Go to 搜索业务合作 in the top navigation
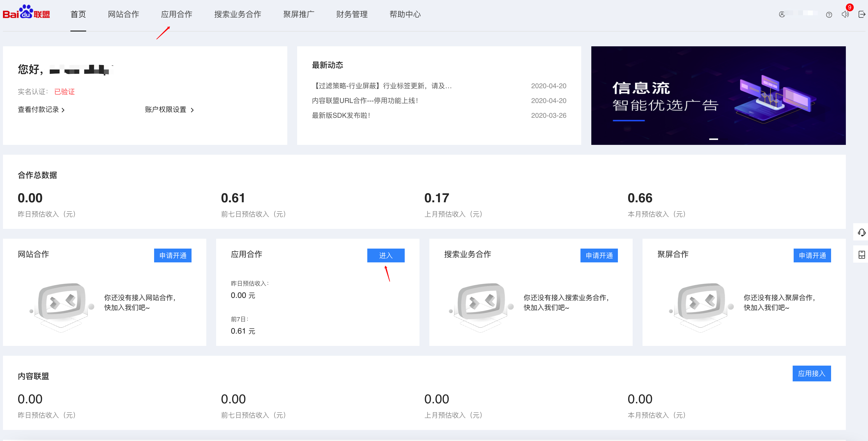868x441 pixels. [x=238, y=14]
